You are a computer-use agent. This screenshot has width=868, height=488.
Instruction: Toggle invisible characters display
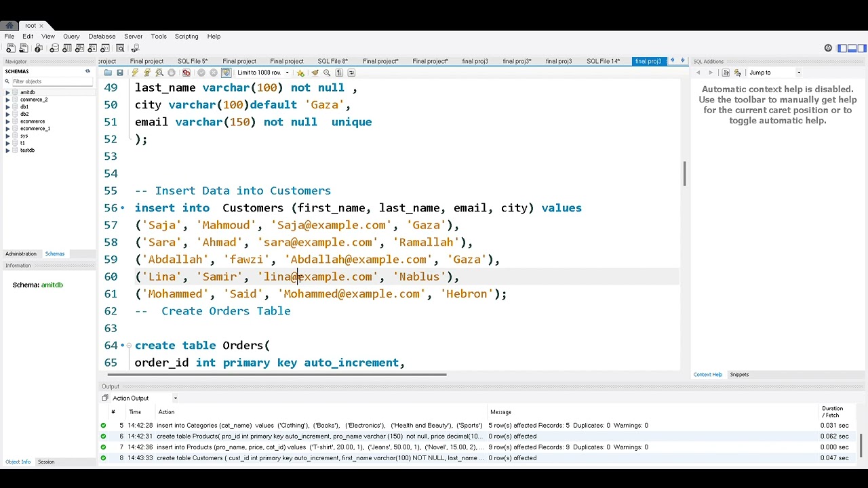click(x=339, y=73)
